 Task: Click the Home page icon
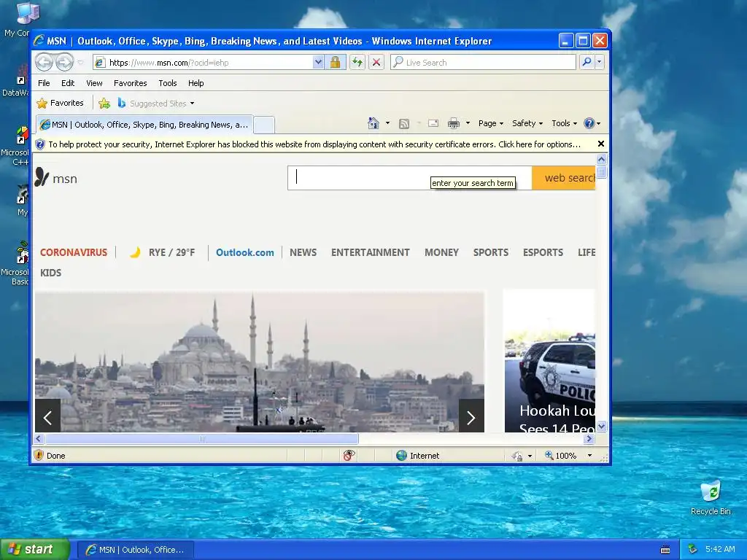373,123
